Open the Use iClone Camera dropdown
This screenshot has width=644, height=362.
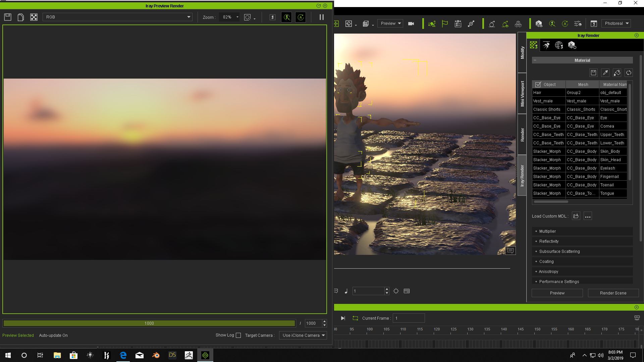303,335
